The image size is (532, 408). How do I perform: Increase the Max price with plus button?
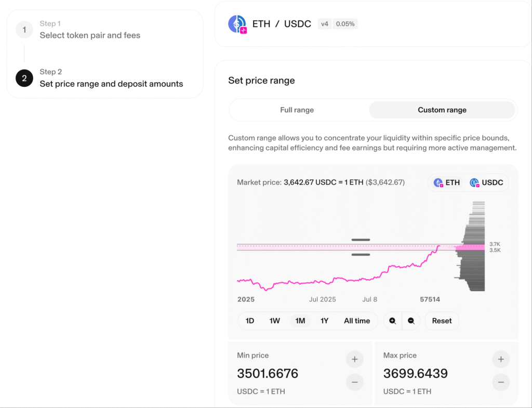[501, 359]
